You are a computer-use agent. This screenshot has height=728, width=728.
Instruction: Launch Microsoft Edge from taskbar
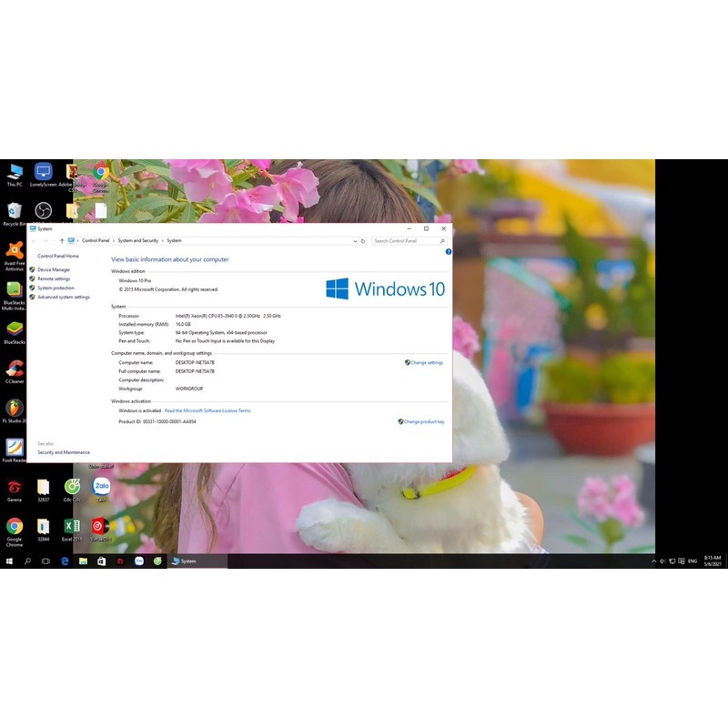coord(65,561)
